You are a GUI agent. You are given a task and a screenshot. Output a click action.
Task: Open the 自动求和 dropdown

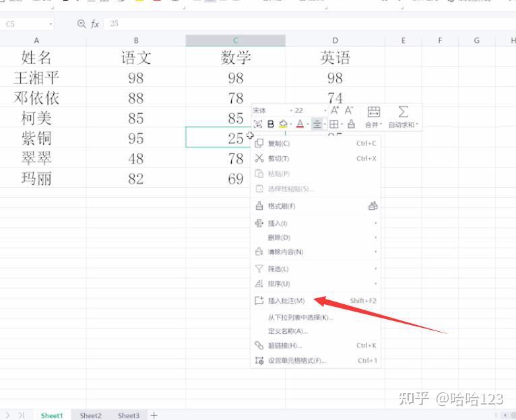click(403, 125)
